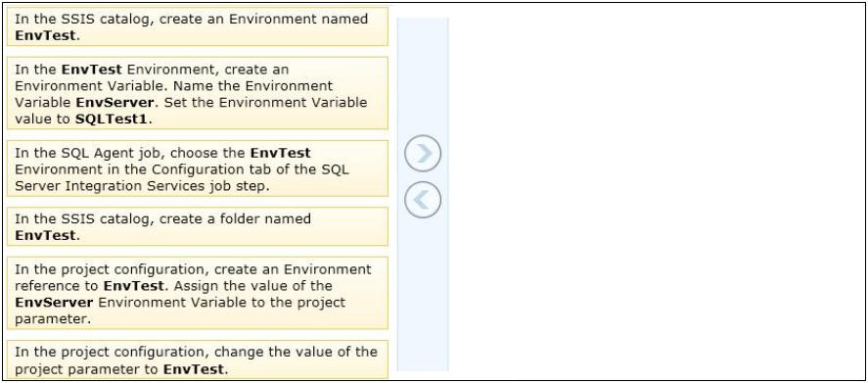Click the left arrow to remove selected action
This screenshot has width=868, height=383.
tap(423, 200)
